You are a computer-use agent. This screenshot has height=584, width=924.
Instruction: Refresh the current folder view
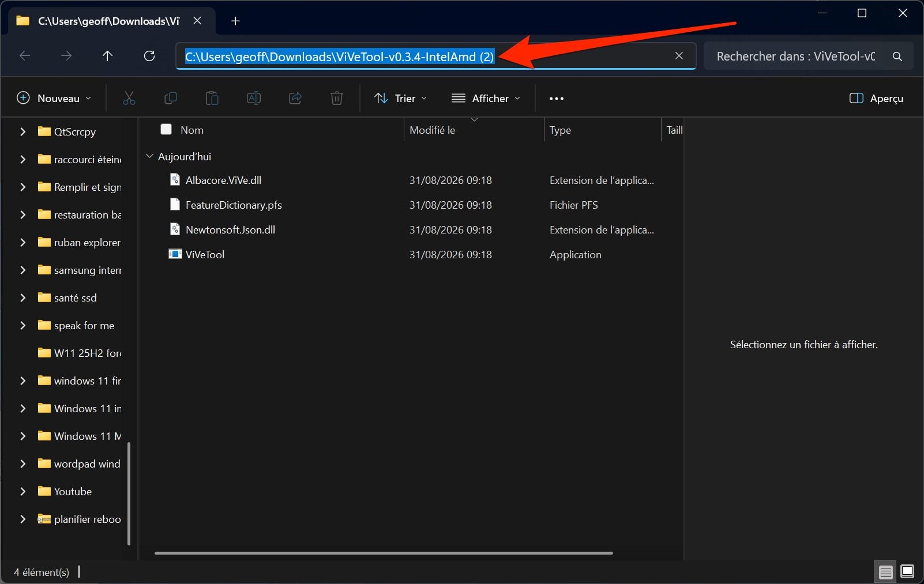[x=149, y=56]
